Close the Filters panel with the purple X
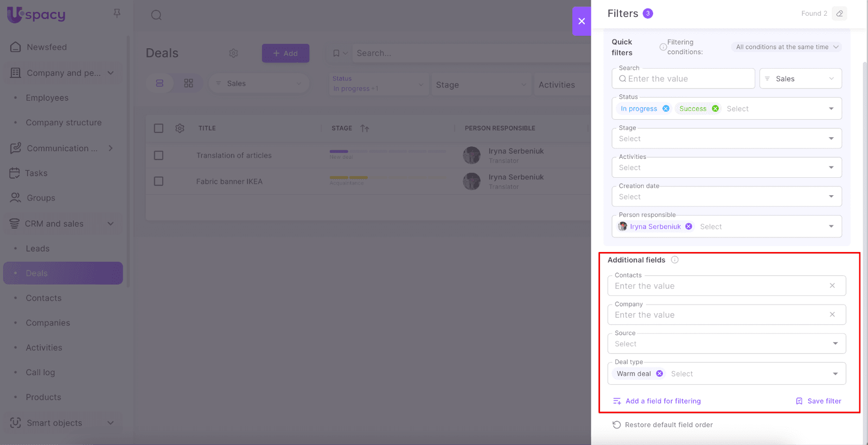The height and width of the screenshot is (445, 868). pos(581,21)
